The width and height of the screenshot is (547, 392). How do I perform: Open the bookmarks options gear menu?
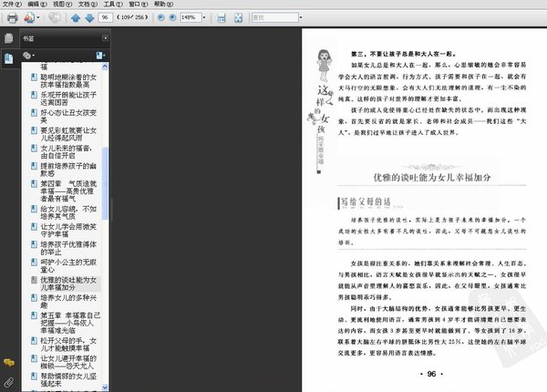tap(28, 56)
